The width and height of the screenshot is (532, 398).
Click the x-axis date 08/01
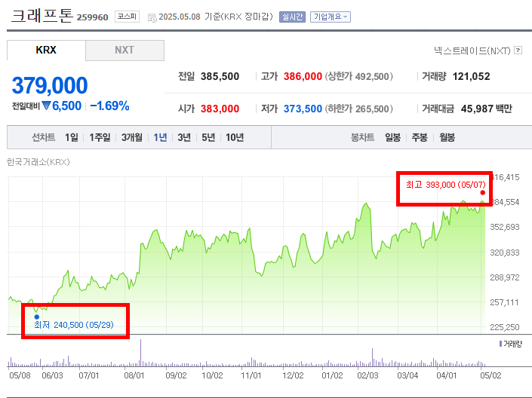coord(134,375)
